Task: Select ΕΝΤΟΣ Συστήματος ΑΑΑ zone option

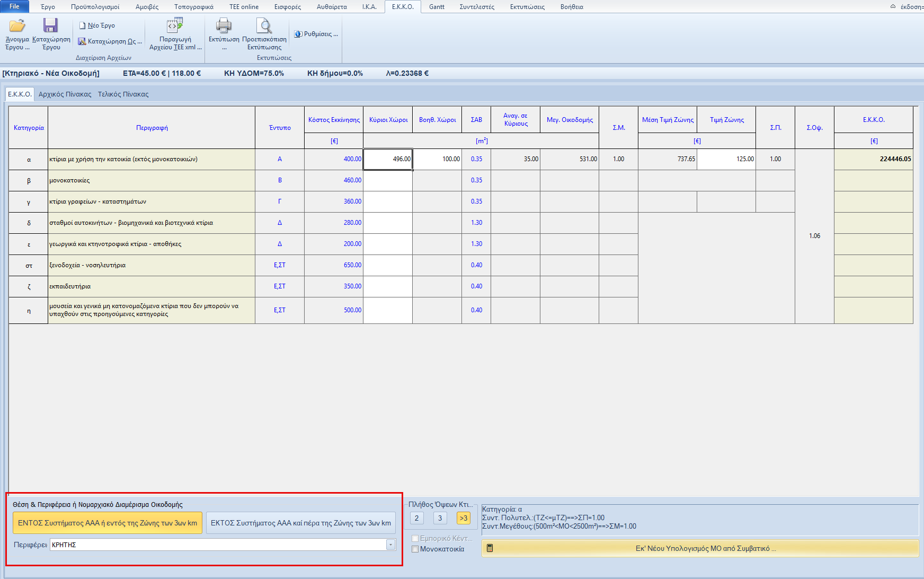Action: pyautogui.click(x=108, y=523)
